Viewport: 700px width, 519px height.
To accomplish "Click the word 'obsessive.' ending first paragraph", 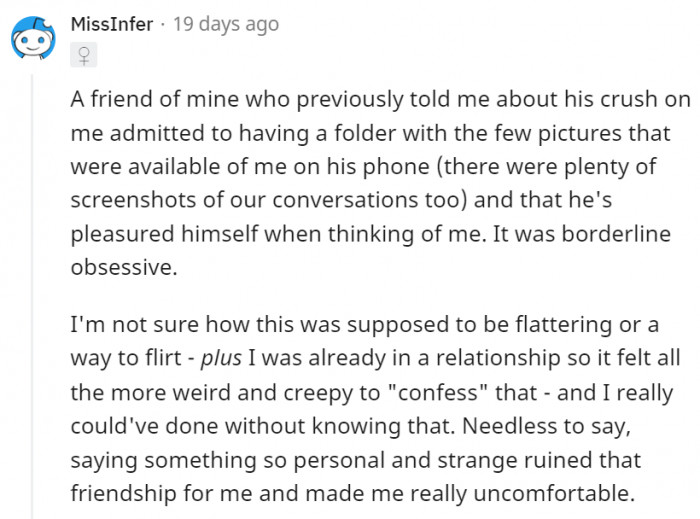I will (x=124, y=267).
